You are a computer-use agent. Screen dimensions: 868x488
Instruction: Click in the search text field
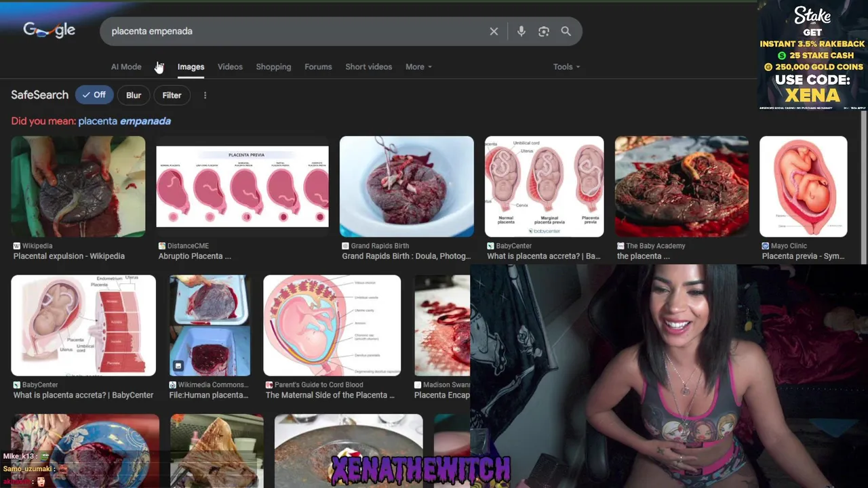(295, 31)
